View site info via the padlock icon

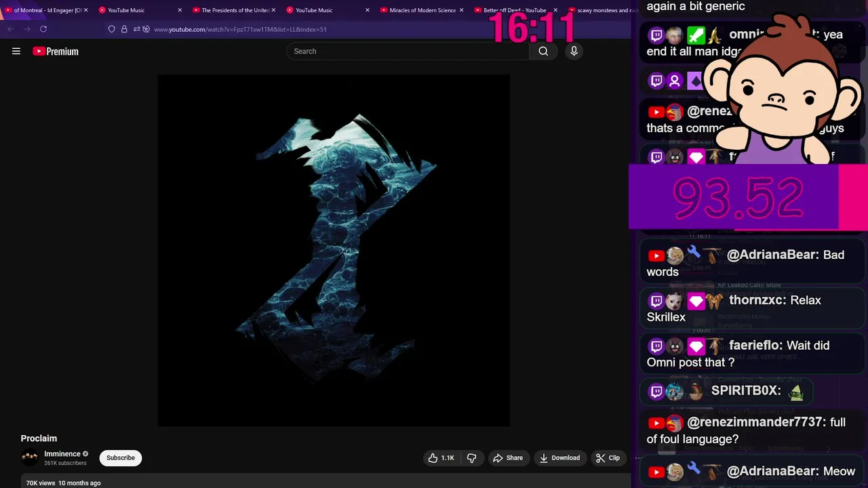[x=124, y=29]
